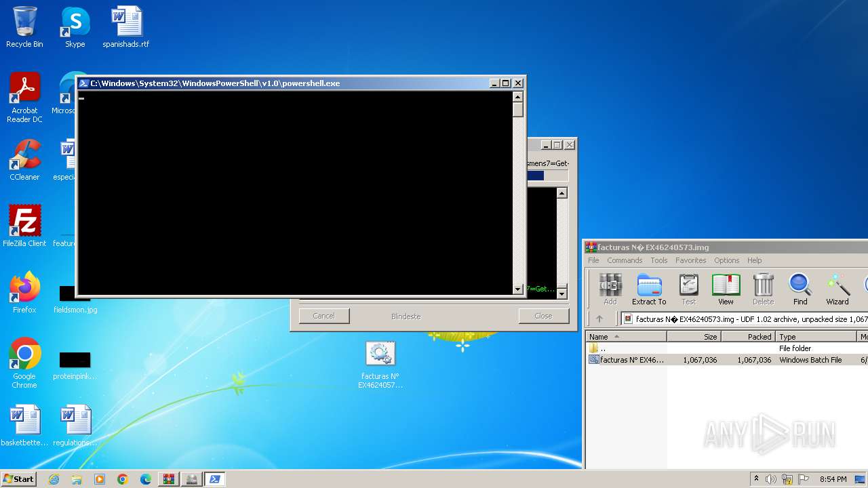Click the PowerShell scrollbar down arrow
This screenshot has width=868, height=488.
[x=518, y=289]
